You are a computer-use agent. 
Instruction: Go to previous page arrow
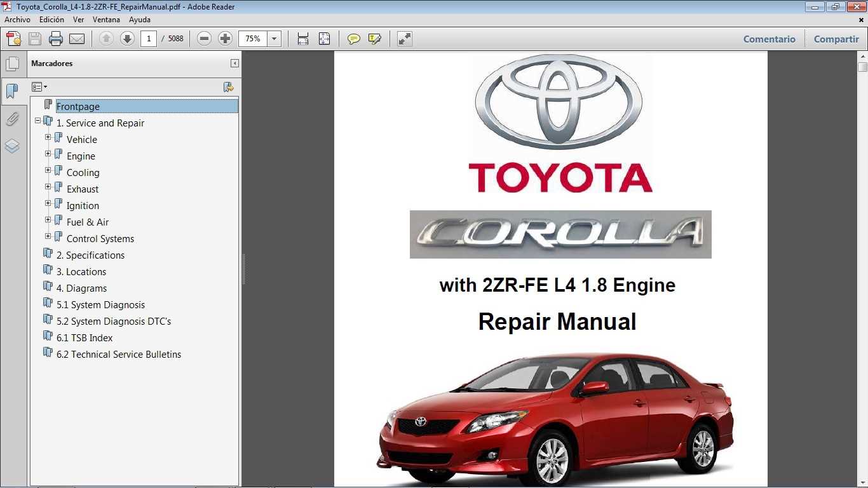(x=106, y=39)
